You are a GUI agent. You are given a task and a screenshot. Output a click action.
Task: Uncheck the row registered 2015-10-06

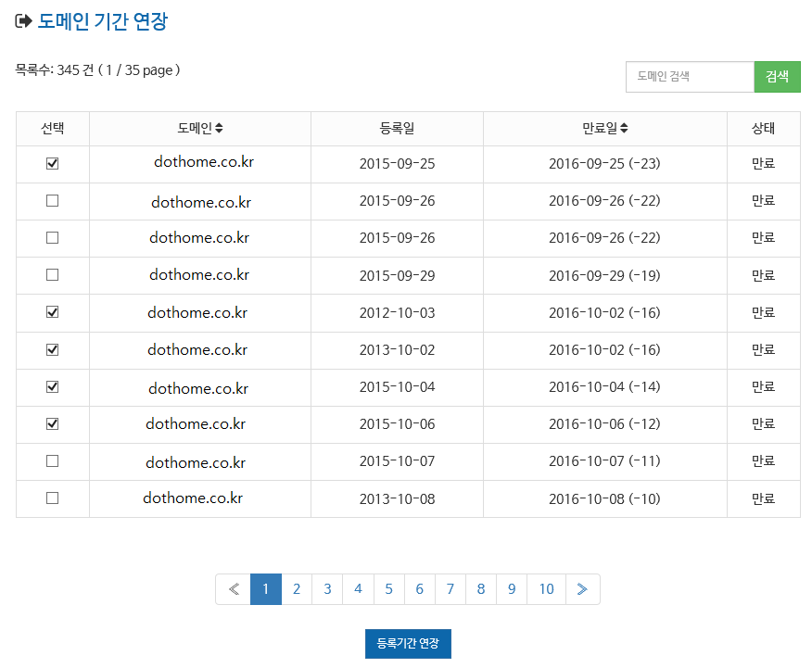click(52, 423)
